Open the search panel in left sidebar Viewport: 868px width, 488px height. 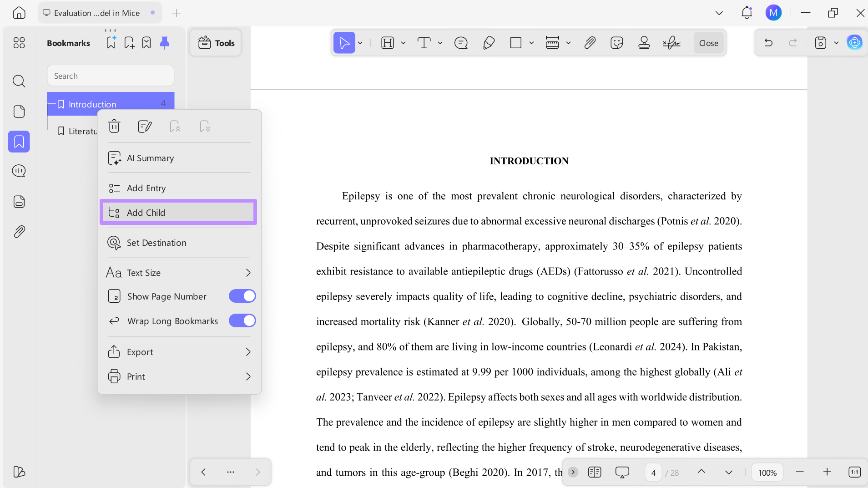[19, 81]
